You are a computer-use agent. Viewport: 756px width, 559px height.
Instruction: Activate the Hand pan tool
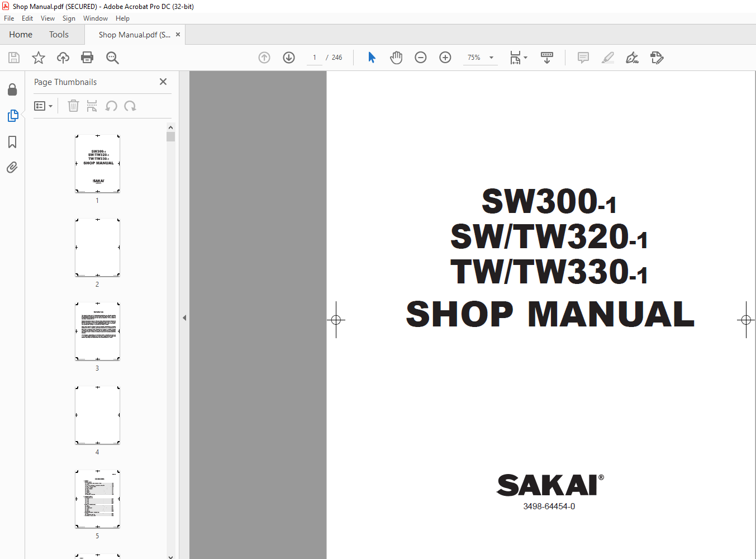click(396, 58)
